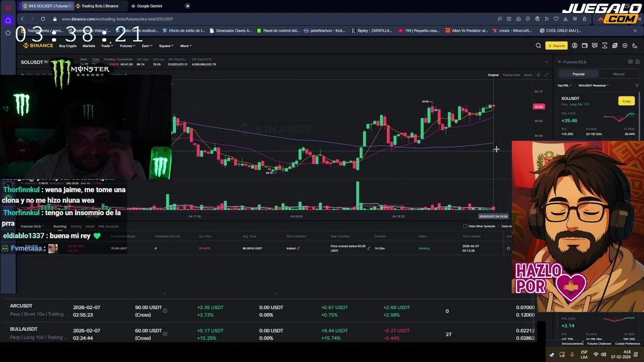This screenshot has height=362, width=644.
Task: Open a new browser tab
Action: tap(188, 6)
